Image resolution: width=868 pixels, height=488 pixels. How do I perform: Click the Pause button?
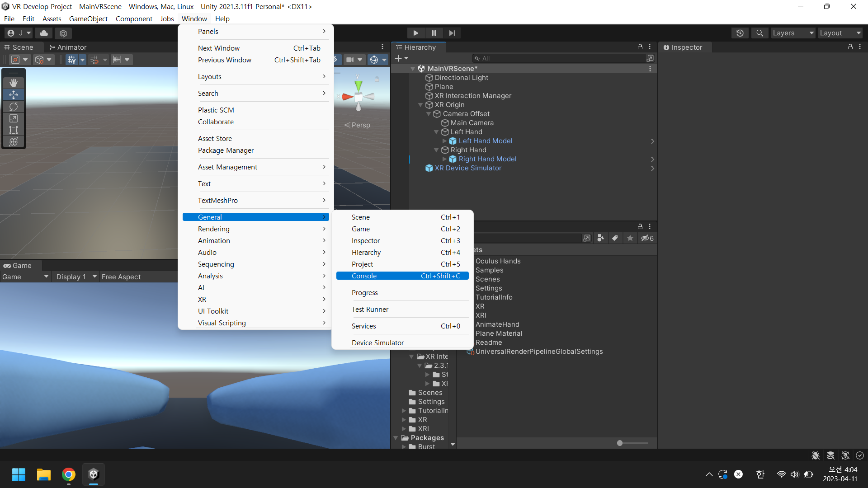pos(434,33)
